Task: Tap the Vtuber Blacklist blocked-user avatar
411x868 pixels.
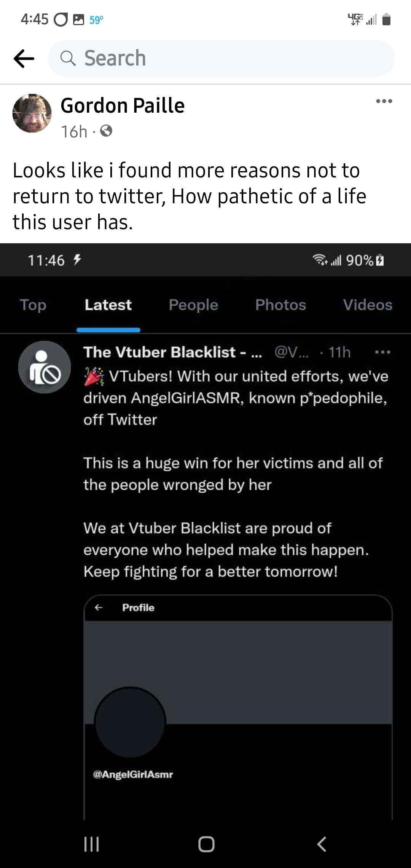Action: pos(45,367)
